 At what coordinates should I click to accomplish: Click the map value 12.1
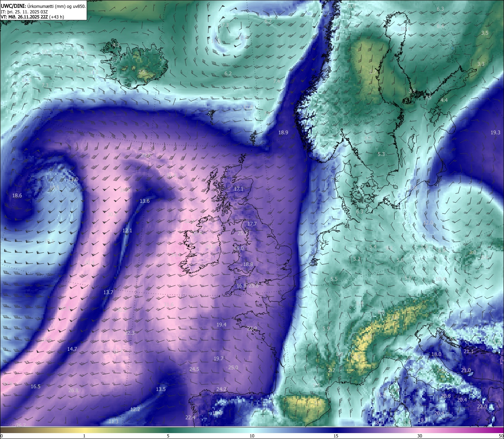click(x=127, y=231)
